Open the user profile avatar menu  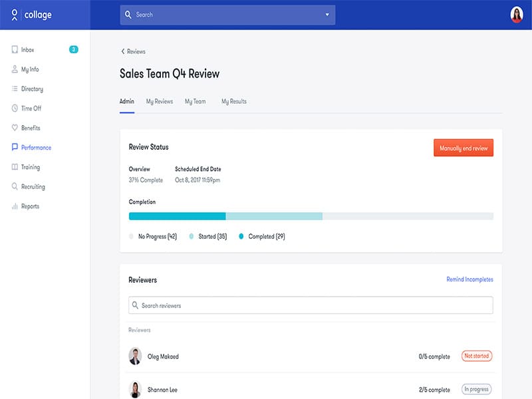coord(517,15)
